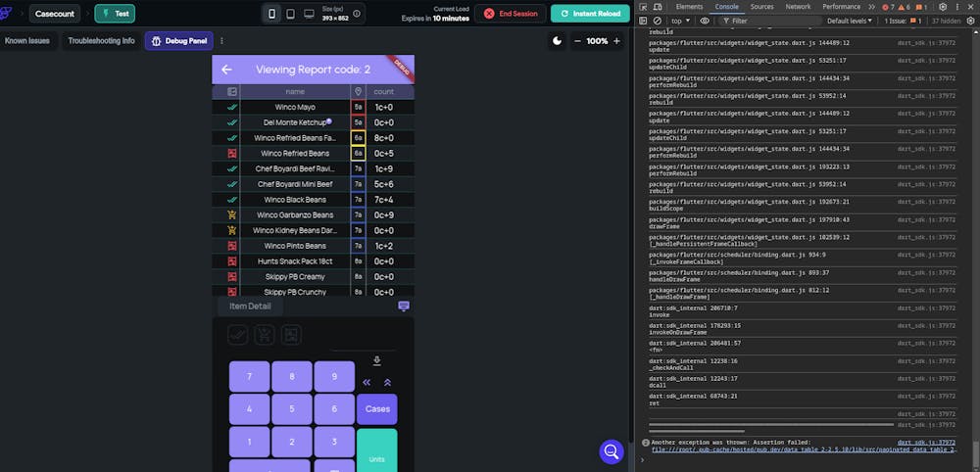980x472 pixels.
Task: Click the location pin column header
Action: click(x=358, y=92)
